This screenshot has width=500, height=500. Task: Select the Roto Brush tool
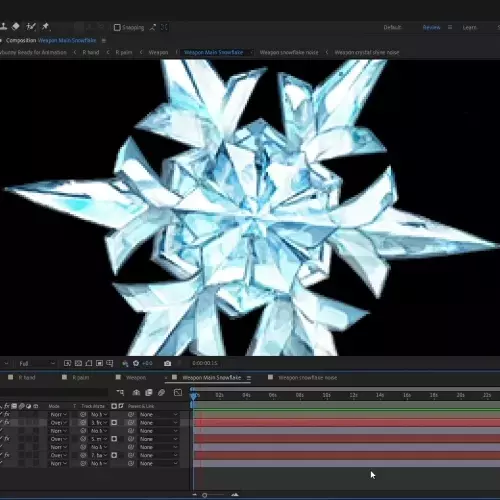point(31,27)
